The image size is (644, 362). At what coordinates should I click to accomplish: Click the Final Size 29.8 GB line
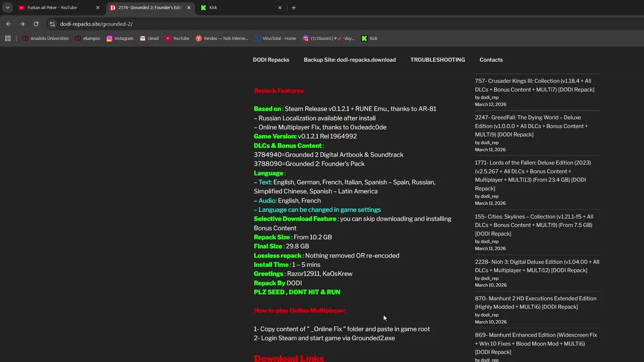(x=281, y=246)
